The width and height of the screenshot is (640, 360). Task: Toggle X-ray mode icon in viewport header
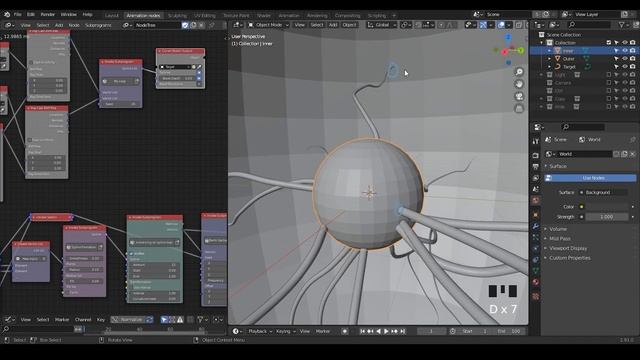point(519,25)
